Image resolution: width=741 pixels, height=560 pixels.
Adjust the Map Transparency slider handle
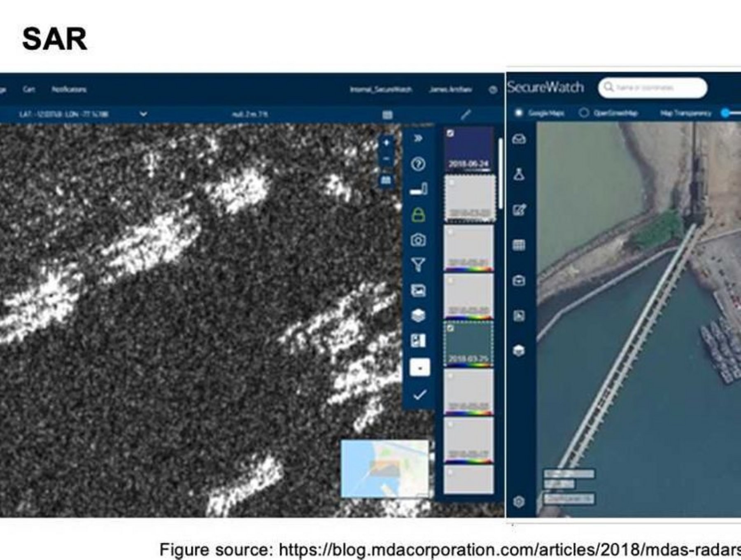tap(726, 113)
